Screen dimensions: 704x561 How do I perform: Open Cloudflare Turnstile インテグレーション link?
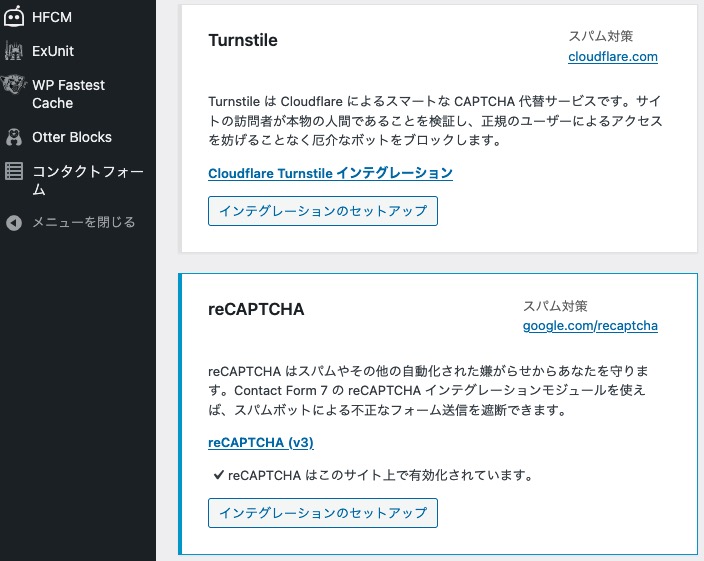click(x=330, y=173)
